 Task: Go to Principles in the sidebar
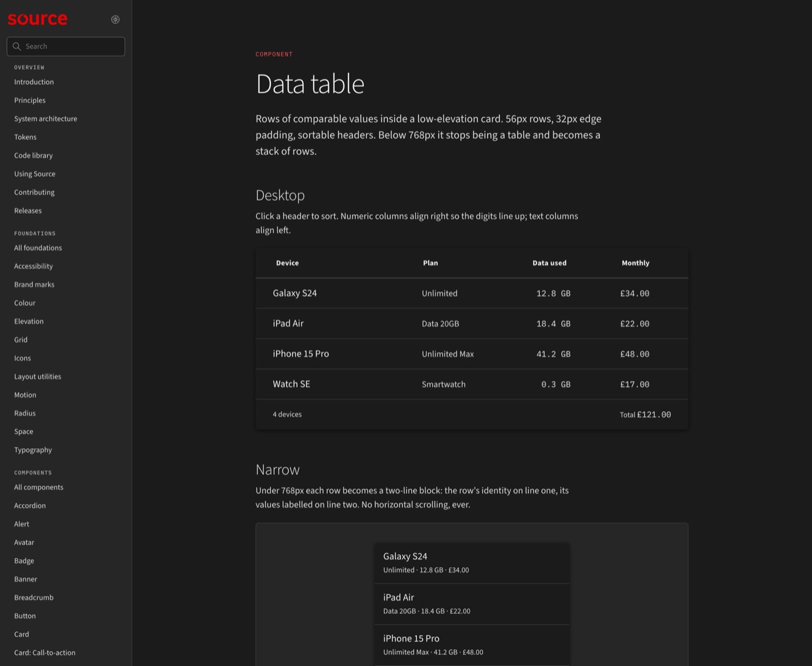[30, 100]
